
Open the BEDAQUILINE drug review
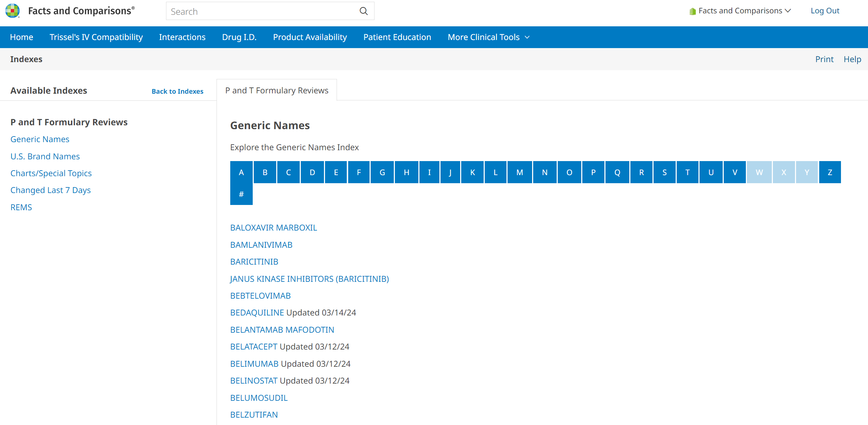click(x=257, y=313)
